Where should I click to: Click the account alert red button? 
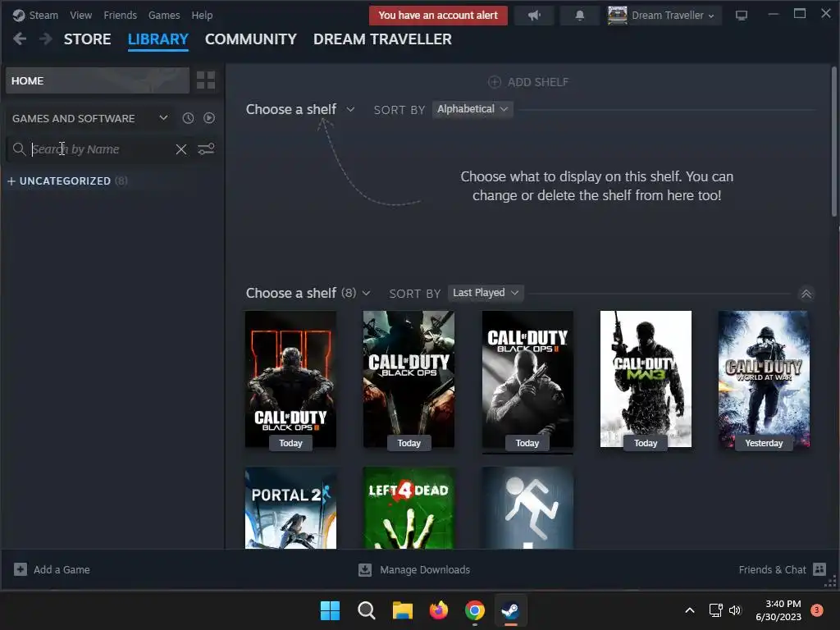(x=438, y=16)
